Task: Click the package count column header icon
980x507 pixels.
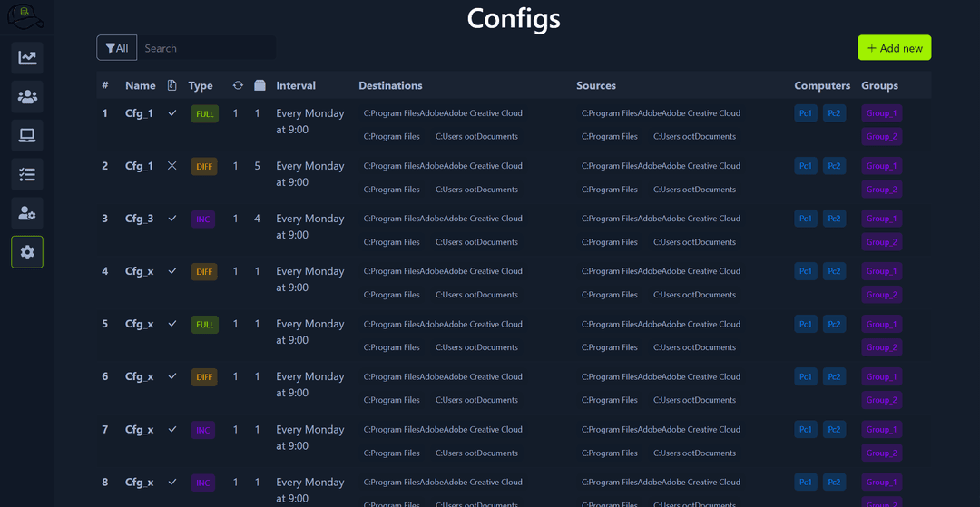Action: click(x=260, y=85)
